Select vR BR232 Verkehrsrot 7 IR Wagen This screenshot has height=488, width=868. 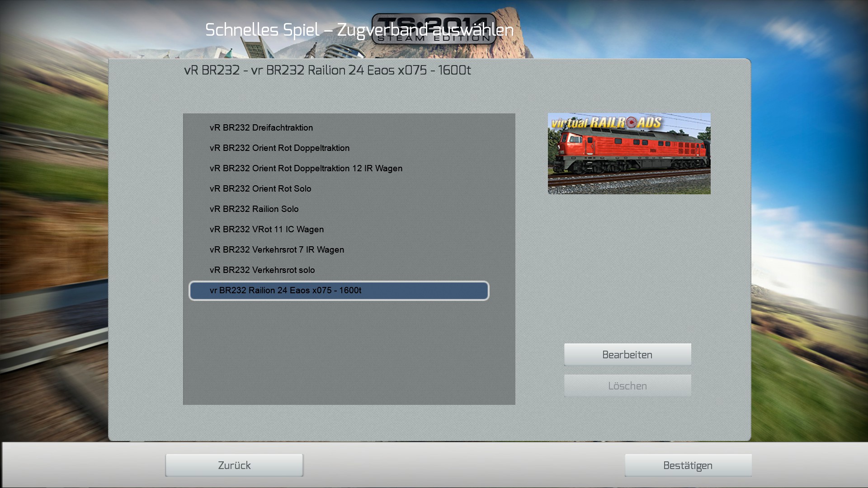click(277, 250)
